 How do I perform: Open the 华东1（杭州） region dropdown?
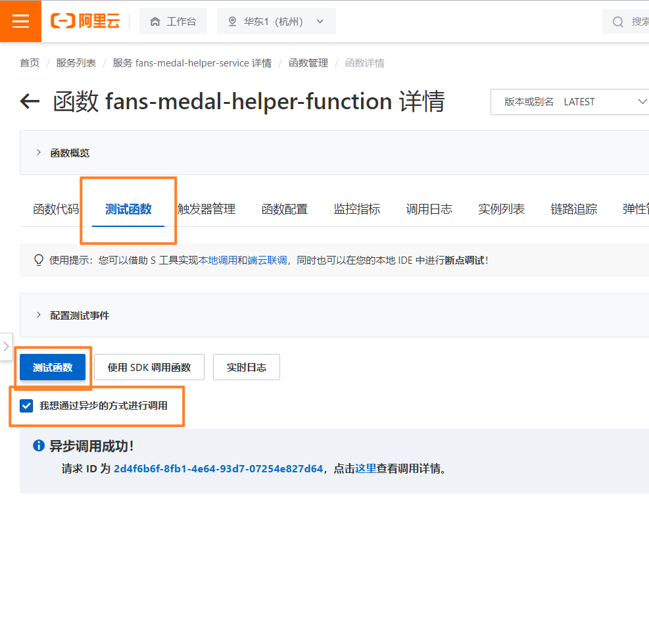276,22
